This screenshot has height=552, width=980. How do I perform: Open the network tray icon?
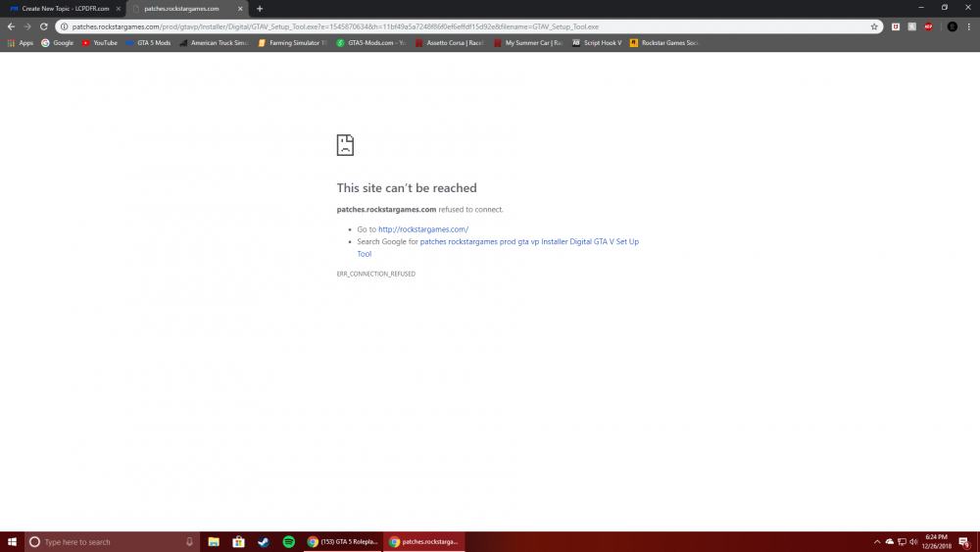(902, 542)
